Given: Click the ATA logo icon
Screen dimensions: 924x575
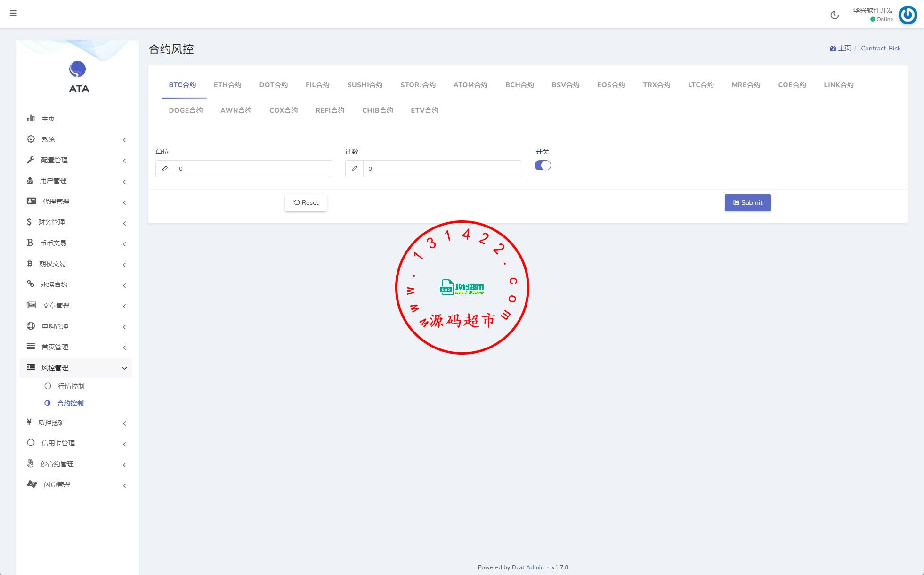Looking at the screenshot, I should point(77,69).
